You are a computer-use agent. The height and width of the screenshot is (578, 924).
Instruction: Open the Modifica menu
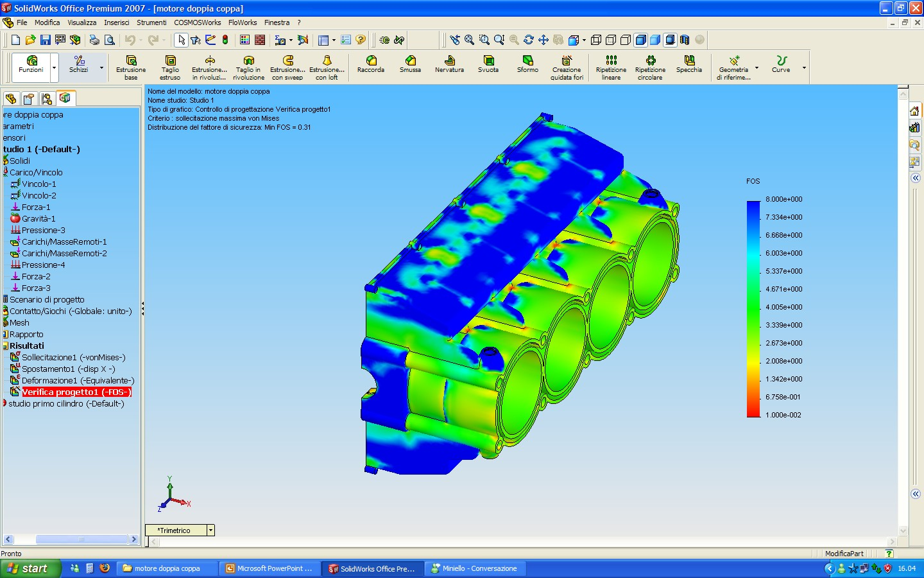(47, 22)
